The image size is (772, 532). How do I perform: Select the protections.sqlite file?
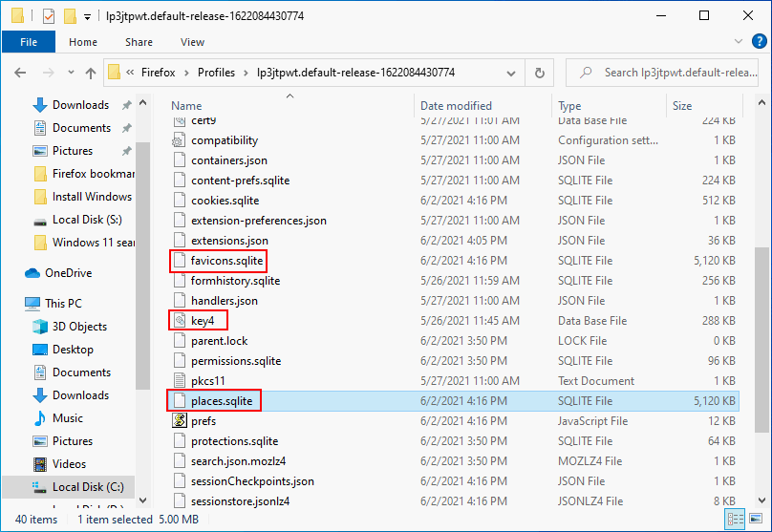pyautogui.click(x=234, y=441)
